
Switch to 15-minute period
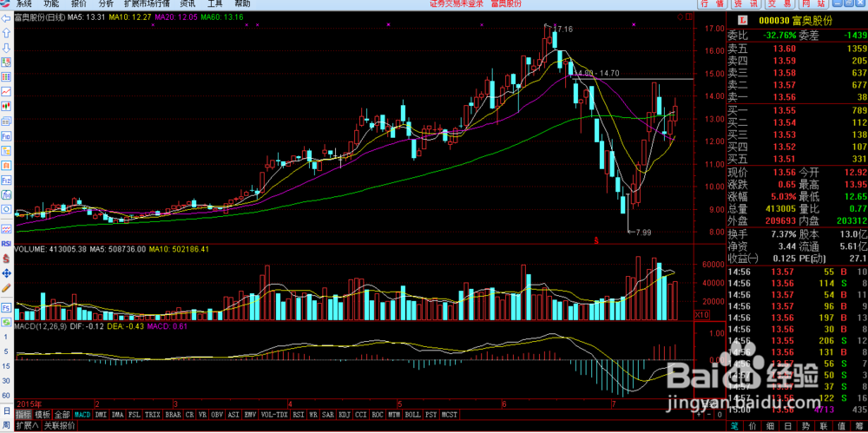pos(5,366)
